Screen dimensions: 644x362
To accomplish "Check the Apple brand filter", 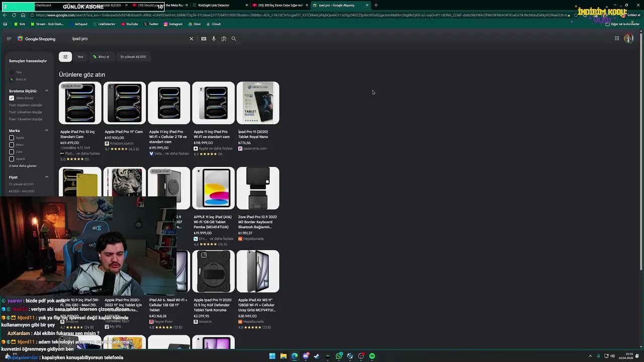I will (x=12, y=138).
